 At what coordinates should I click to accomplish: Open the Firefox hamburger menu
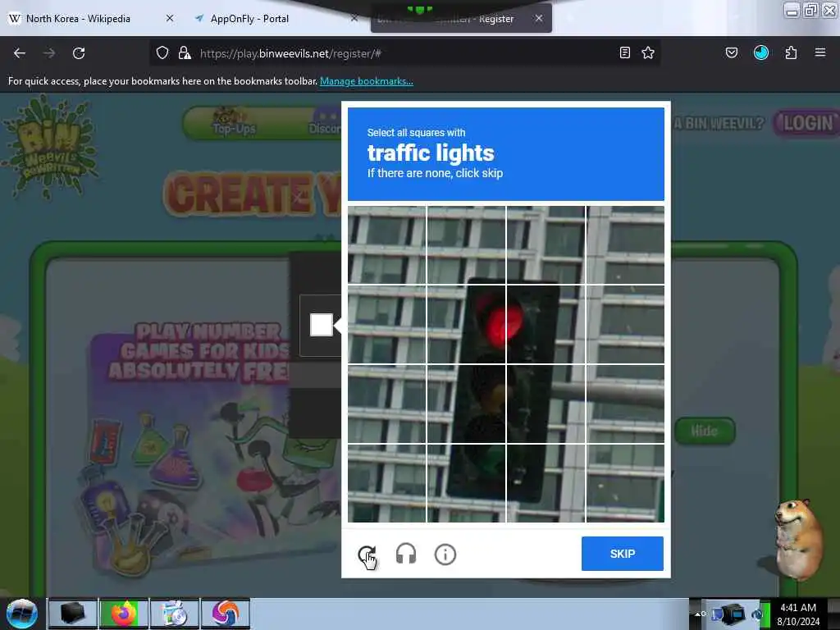pyautogui.click(x=820, y=52)
